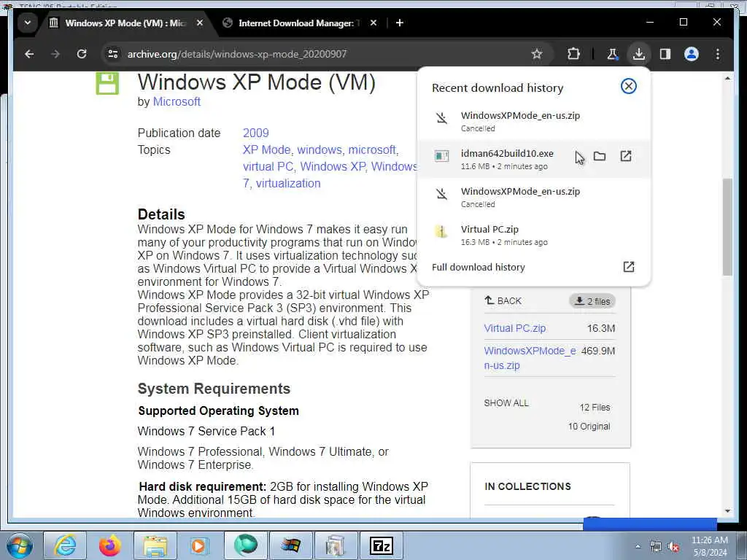747x560 pixels.
Task: Close the Recent download history popup
Action: coord(628,86)
